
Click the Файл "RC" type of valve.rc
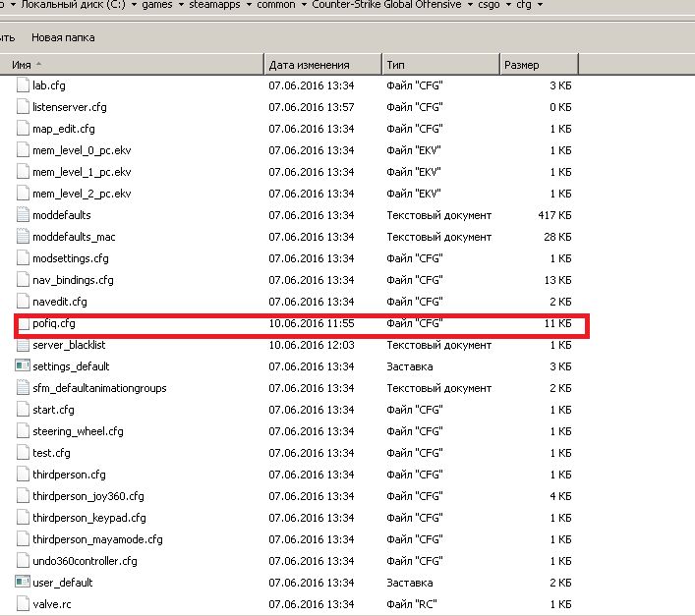[411, 604]
